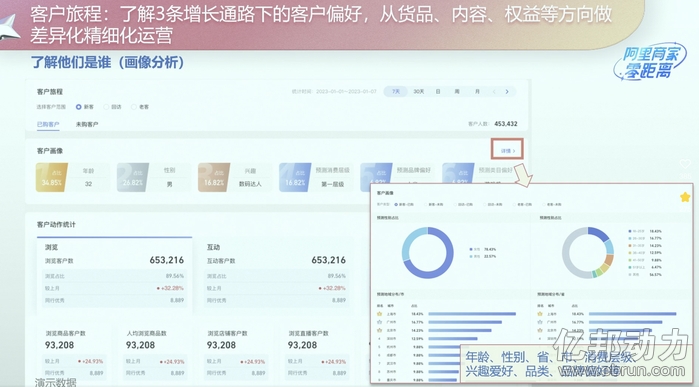Click the previous period arrow chevron
Screen dimensions: 699x387
[494, 92]
